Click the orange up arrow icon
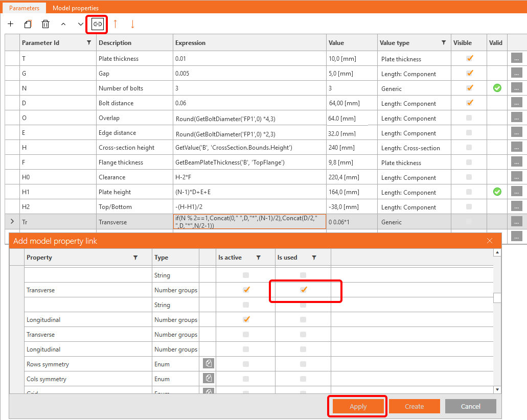This screenshot has width=527, height=420. (115, 24)
